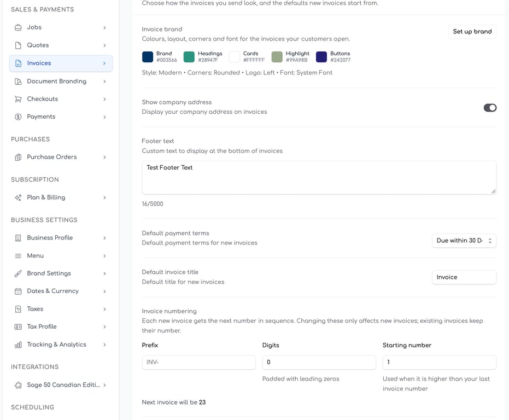Expand the Invoices chevron
The width and height of the screenshot is (509, 420).
(x=104, y=63)
